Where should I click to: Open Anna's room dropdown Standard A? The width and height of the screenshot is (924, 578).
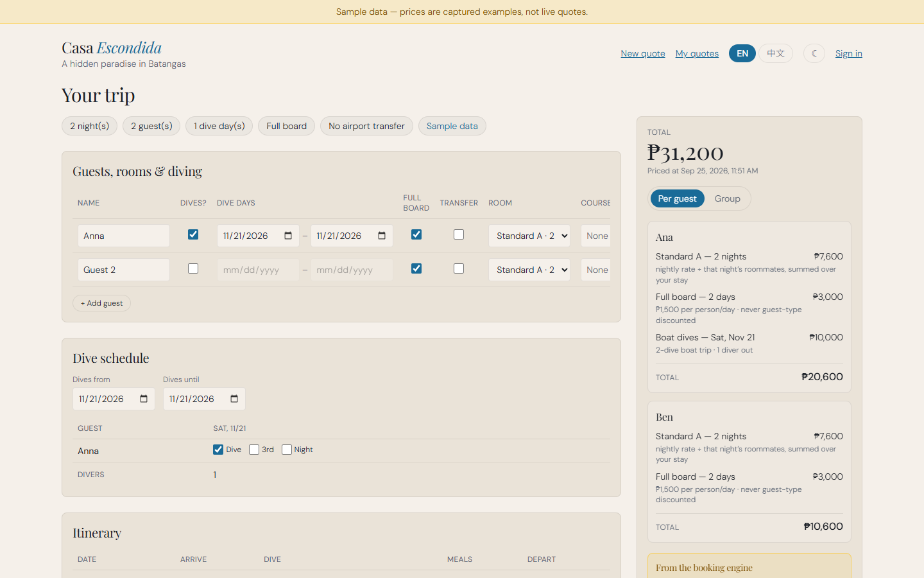529,236
